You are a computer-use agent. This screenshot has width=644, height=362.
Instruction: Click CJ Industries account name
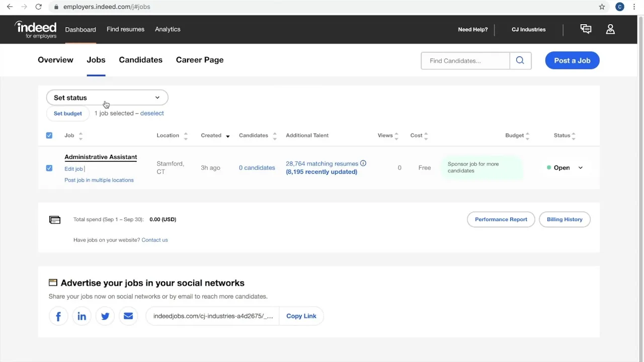click(x=528, y=30)
